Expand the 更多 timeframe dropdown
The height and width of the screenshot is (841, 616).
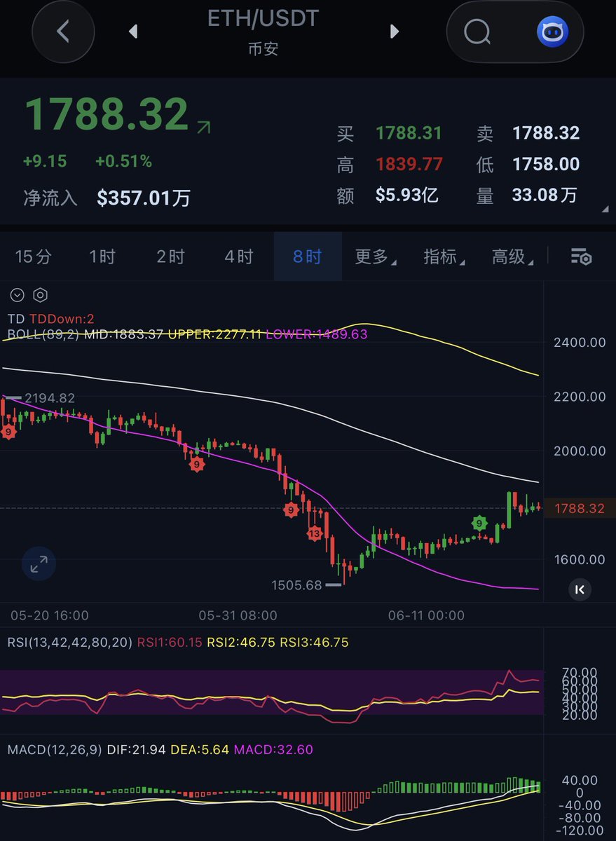coord(376,257)
